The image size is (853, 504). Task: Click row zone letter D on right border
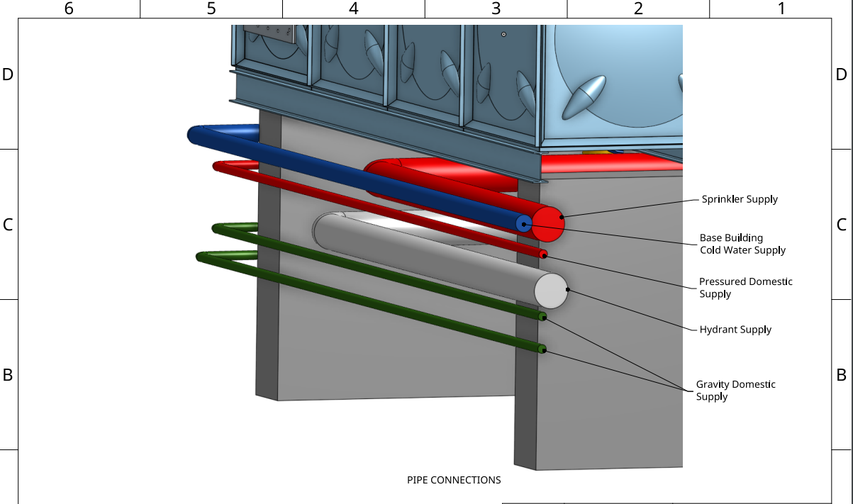[x=842, y=74]
